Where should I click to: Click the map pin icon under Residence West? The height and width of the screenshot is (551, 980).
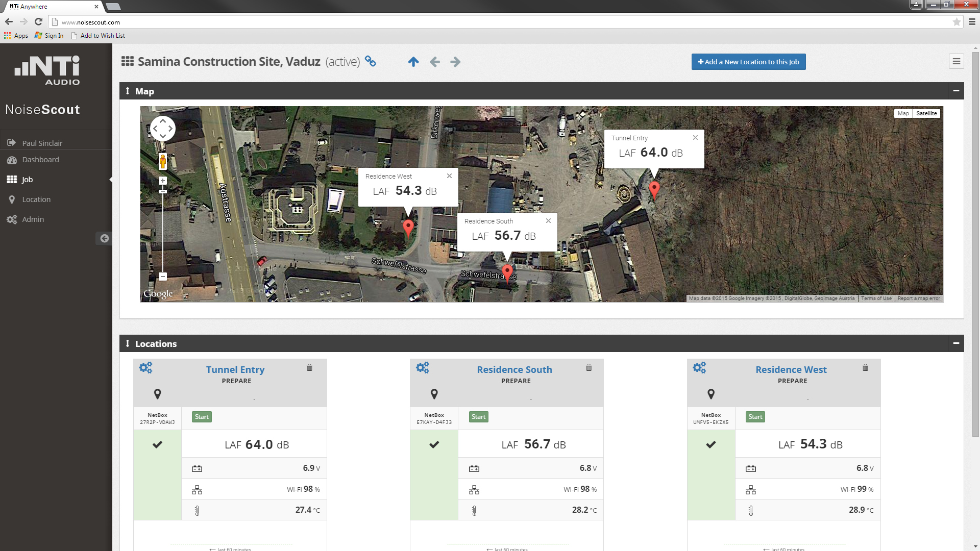point(711,394)
